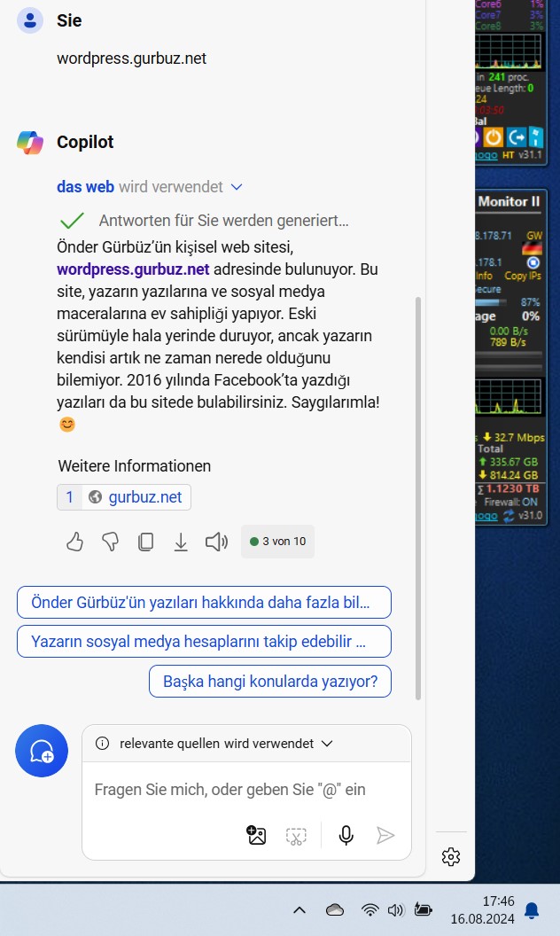560x936 pixels.
Task: Open OneDrive cloud icon in system tray
Action: [335, 909]
